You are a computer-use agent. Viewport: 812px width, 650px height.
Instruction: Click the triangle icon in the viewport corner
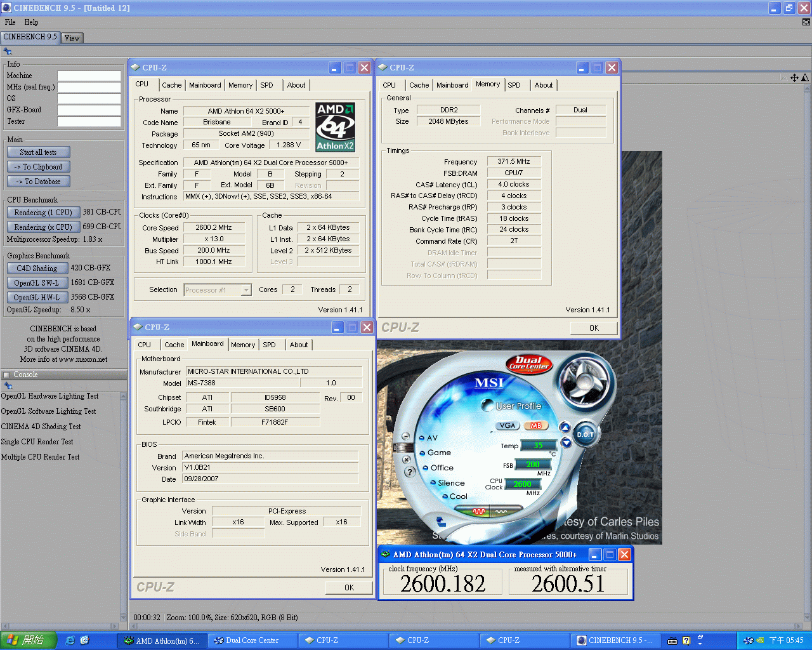pos(805,77)
